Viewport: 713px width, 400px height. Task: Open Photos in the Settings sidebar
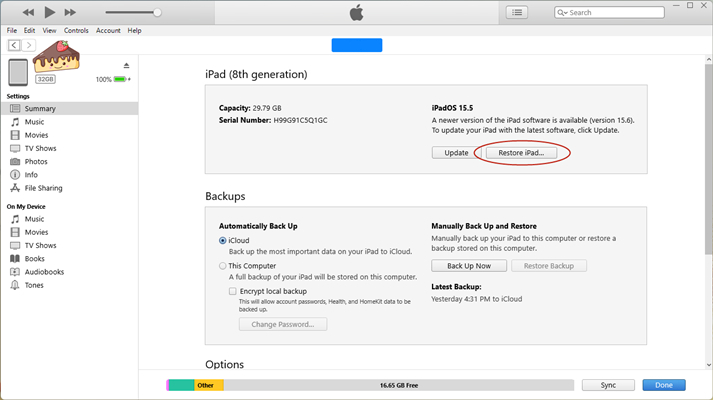[x=36, y=161]
